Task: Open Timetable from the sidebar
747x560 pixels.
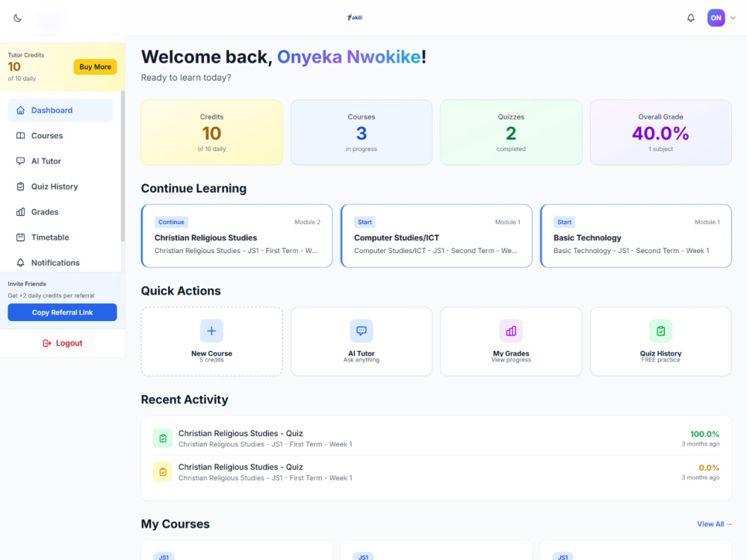Action: tap(61, 237)
